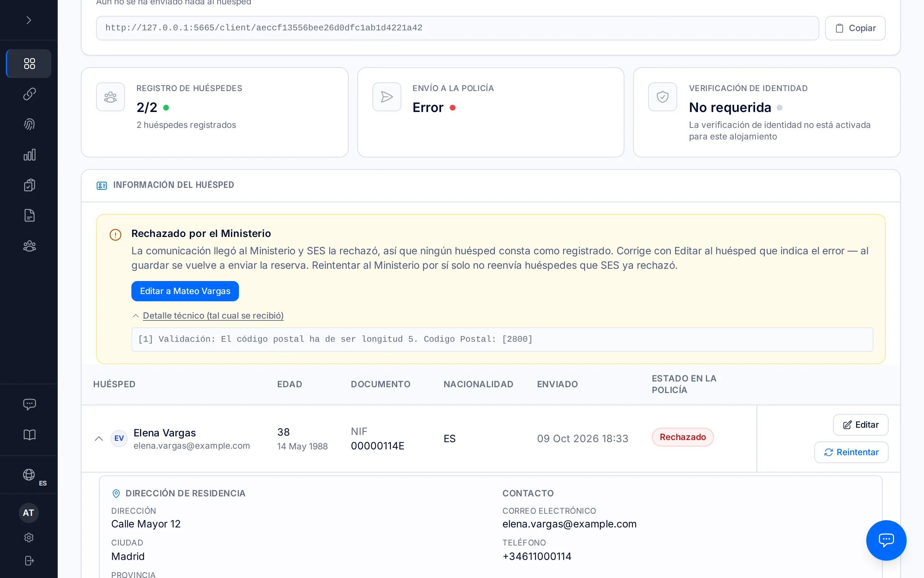
Task: Edit guest Elena Vargas with Editar
Action: pos(860,425)
